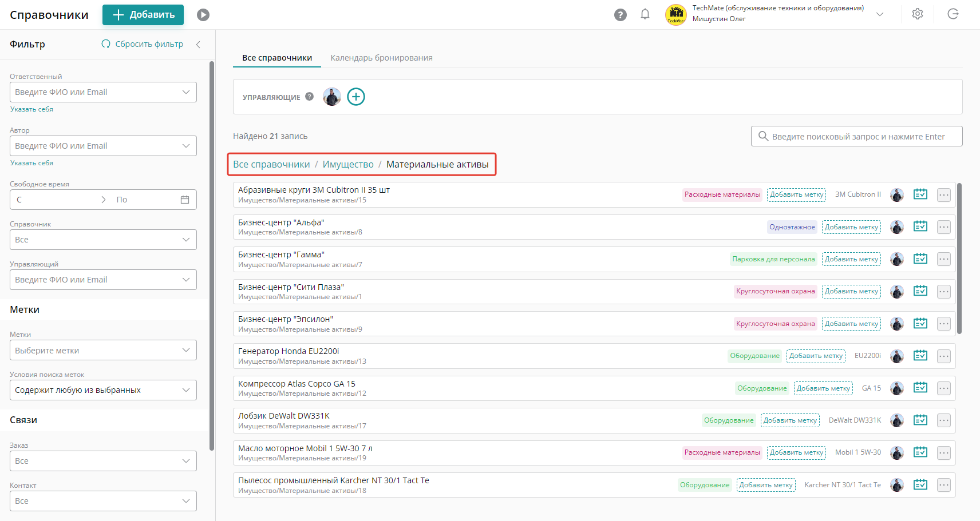Click the Добавить button

(x=143, y=15)
